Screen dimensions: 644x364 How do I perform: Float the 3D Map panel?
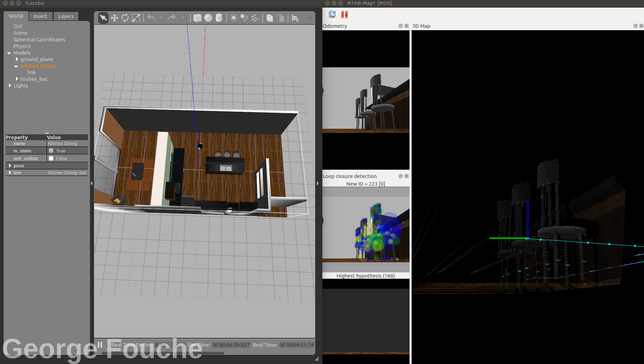tap(635, 26)
